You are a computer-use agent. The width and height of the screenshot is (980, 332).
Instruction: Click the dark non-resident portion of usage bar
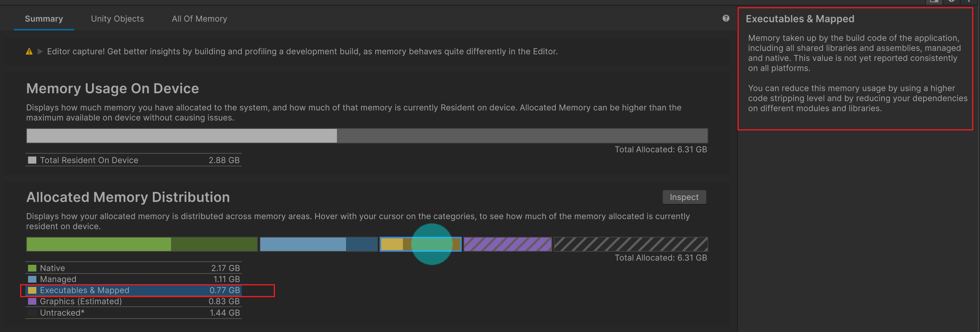[522, 136]
